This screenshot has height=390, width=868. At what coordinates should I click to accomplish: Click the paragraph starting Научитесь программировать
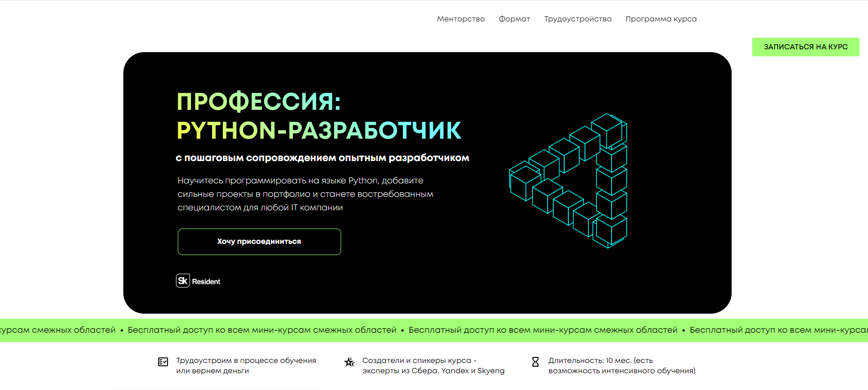point(305,194)
